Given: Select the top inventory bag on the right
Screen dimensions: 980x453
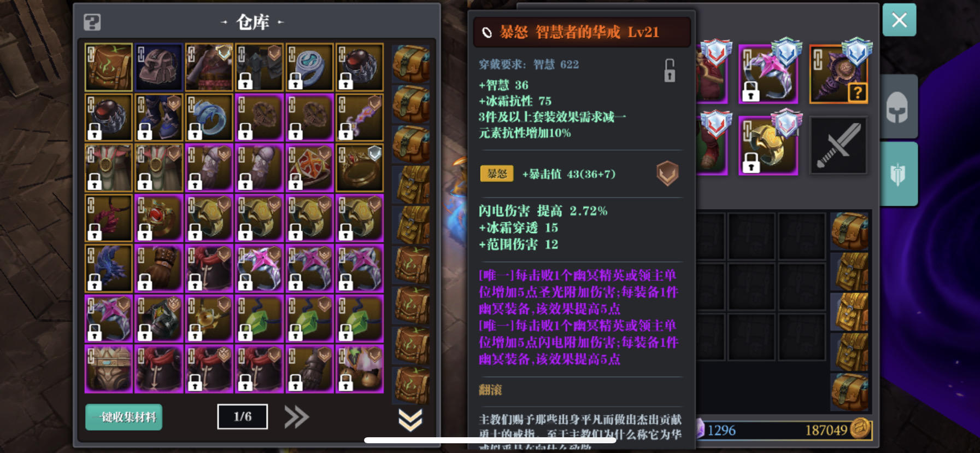Looking at the screenshot, I should [849, 231].
